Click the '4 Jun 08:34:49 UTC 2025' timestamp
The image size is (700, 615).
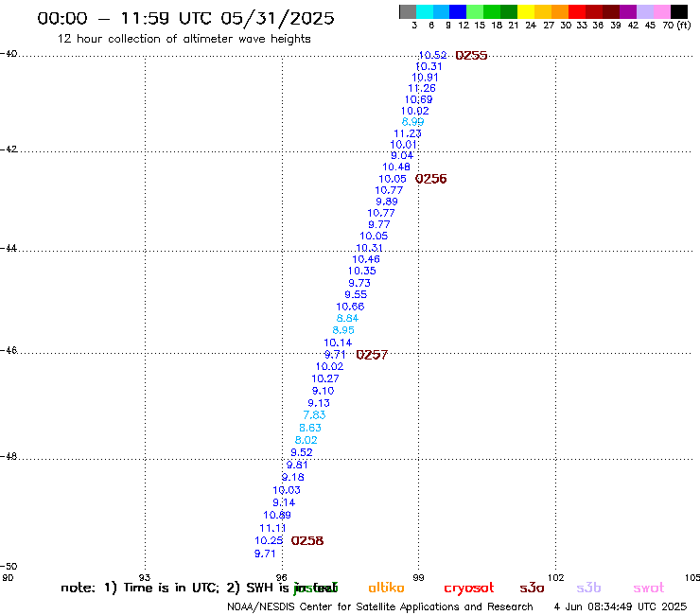621,607
